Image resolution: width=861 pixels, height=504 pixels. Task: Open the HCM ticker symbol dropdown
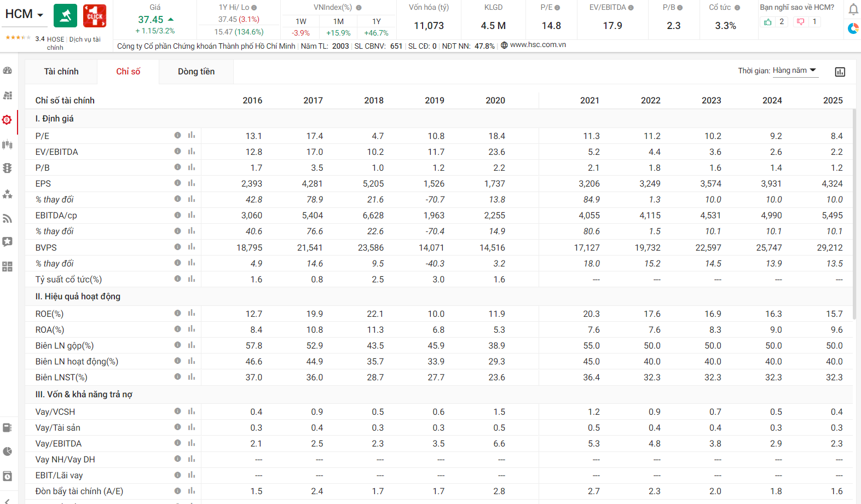click(24, 14)
